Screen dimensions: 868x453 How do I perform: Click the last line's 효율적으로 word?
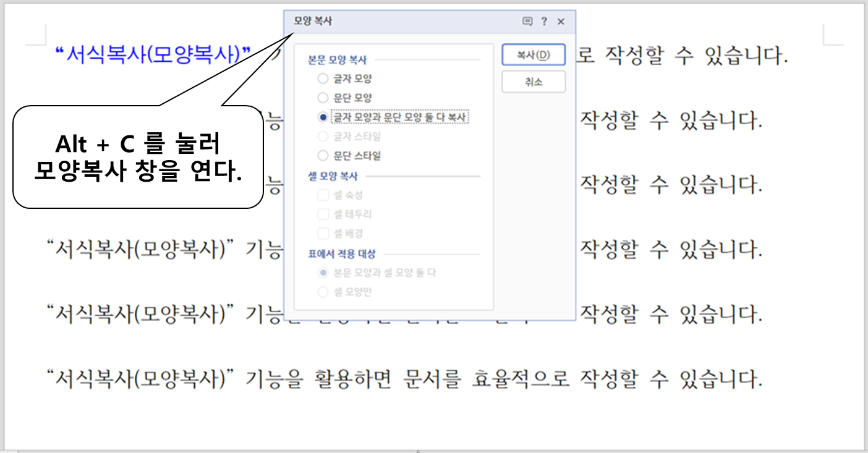point(521,378)
